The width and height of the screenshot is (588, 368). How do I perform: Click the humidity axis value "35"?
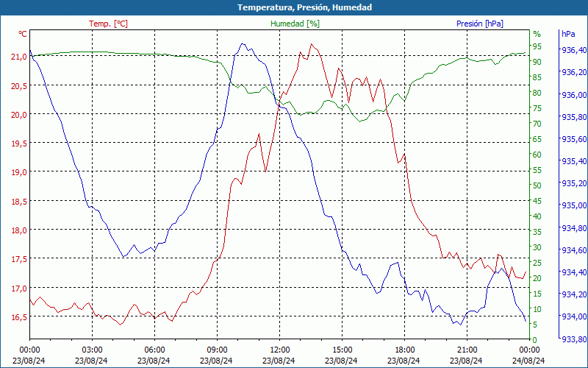pyautogui.click(x=537, y=232)
